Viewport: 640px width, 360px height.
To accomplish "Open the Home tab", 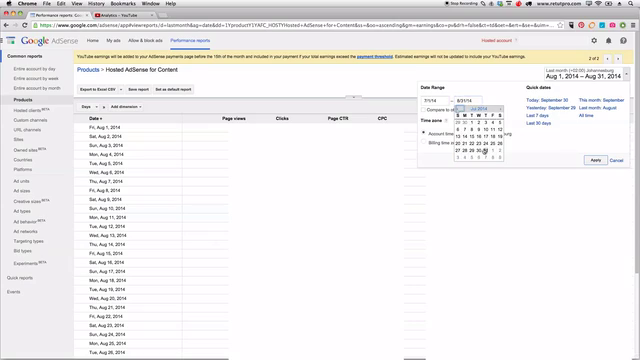I will pyautogui.click(x=93, y=40).
